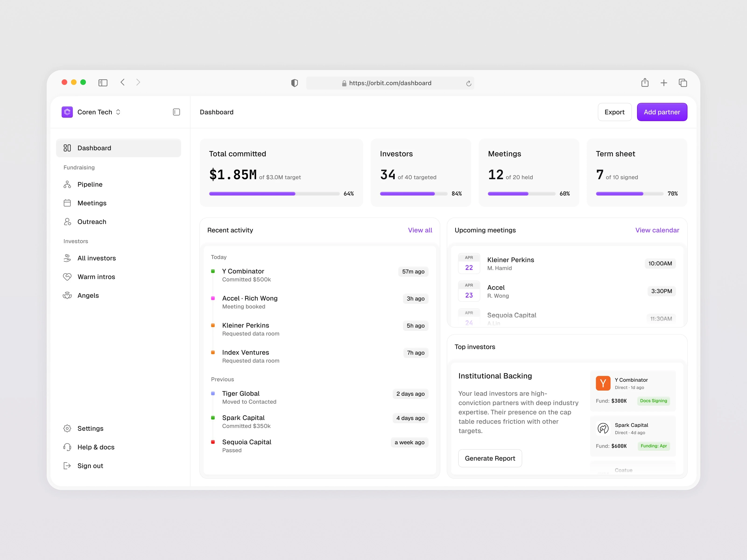This screenshot has width=747, height=560.
Task: Open View calendar link
Action: click(x=657, y=230)
